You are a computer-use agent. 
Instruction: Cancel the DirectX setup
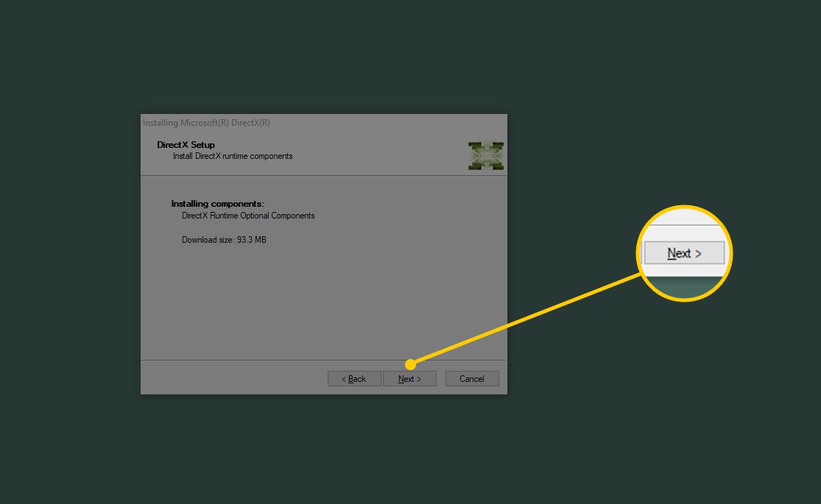472,378
